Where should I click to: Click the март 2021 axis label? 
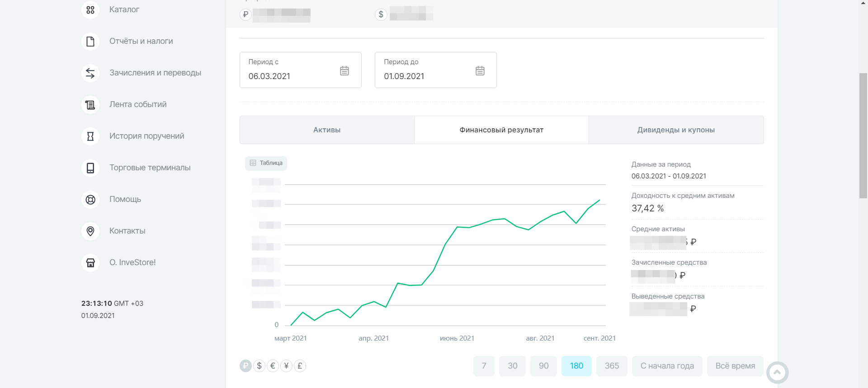coord(291,338)
